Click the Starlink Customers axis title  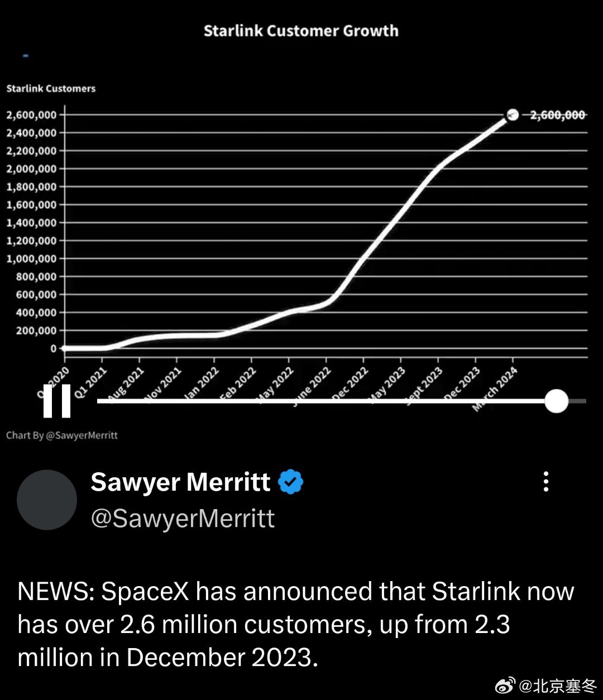point(51,89)
